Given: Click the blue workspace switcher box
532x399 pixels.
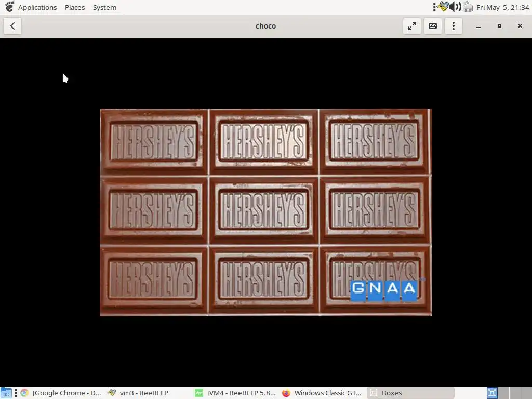Looking at the screenshot, I should click(x=492, y=393).
